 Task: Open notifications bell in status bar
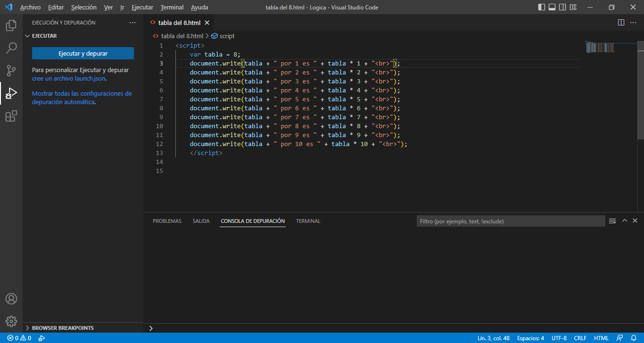[x=634, y=338]
